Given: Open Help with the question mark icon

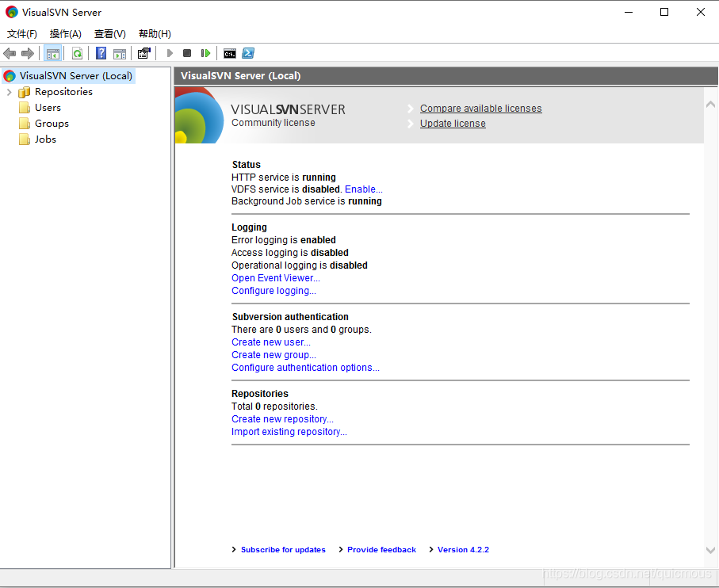Looking at the screenshot, I should point(101,53).
